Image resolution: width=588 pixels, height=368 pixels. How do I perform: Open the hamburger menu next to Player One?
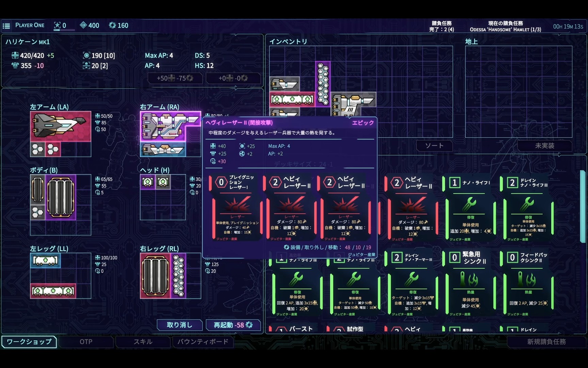[6, 26]
